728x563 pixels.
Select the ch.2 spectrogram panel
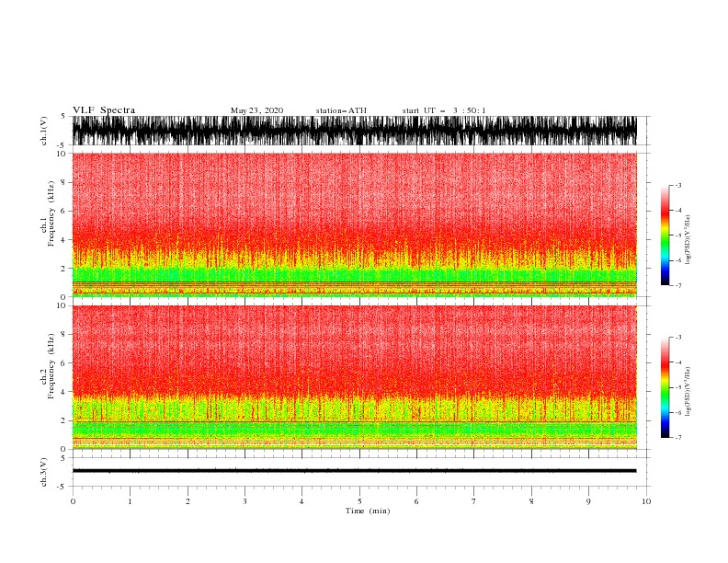(354, 377)
